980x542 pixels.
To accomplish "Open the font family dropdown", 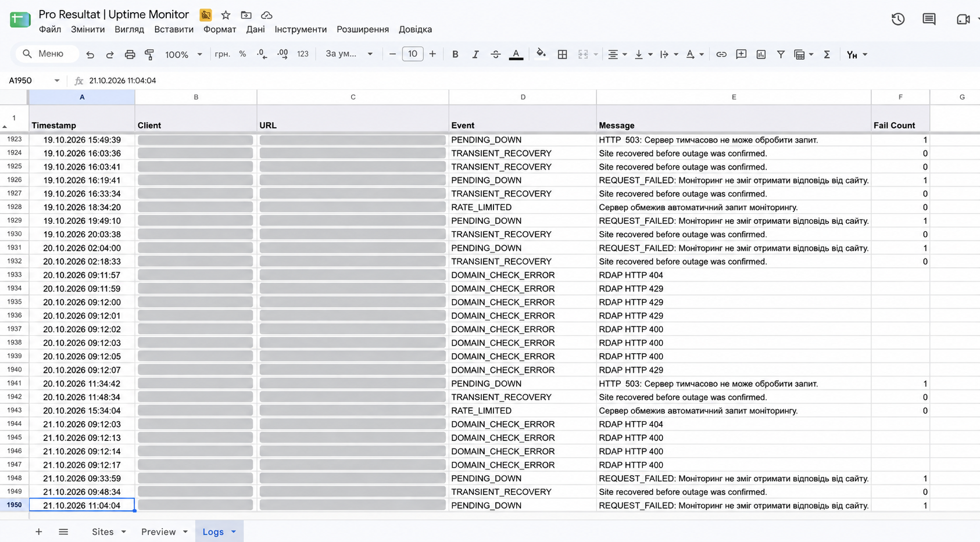I will click(349, 54).
